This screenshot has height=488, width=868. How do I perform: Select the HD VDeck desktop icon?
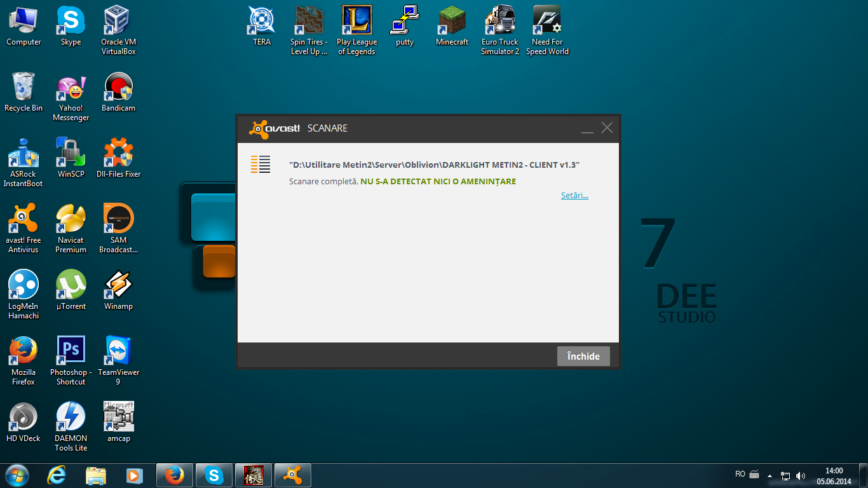point(24,423)
